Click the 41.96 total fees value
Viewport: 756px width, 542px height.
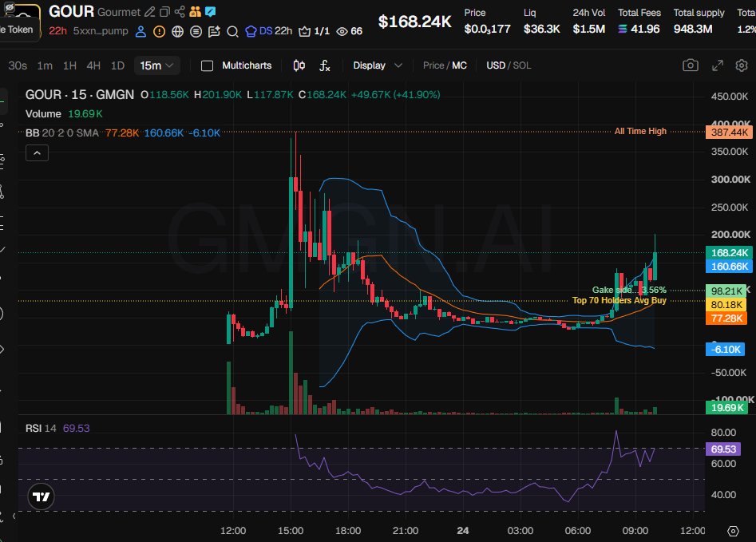(645, 29)
